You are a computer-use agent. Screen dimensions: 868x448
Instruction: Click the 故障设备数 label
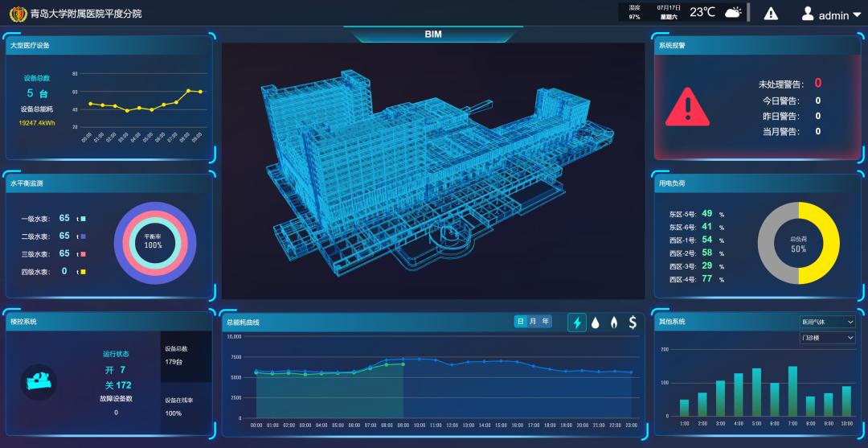[x=116, y=398]
